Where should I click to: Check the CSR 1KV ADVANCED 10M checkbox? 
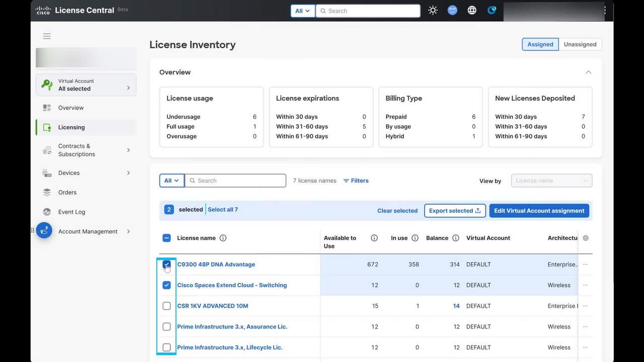pos(167,306)
